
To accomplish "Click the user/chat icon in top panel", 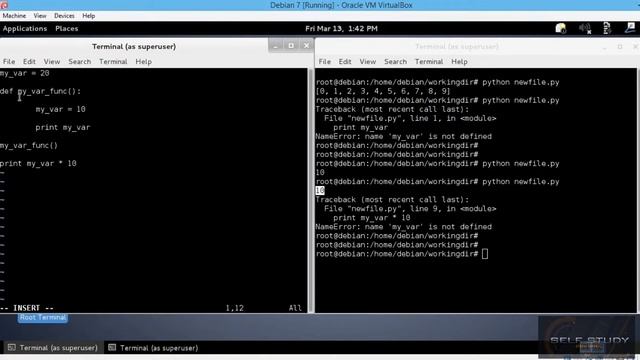I will tap(630, 28).
